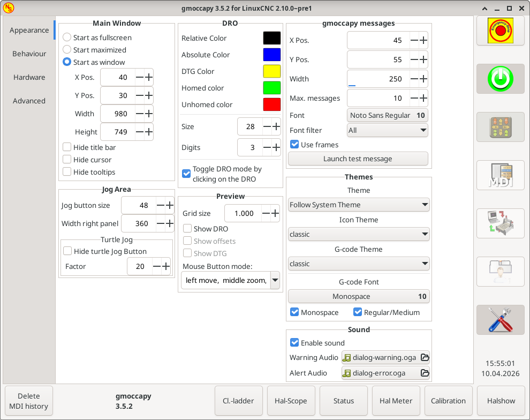Launch a test message
This screenshot has height=420, width=530.
[x=358, y=159]
